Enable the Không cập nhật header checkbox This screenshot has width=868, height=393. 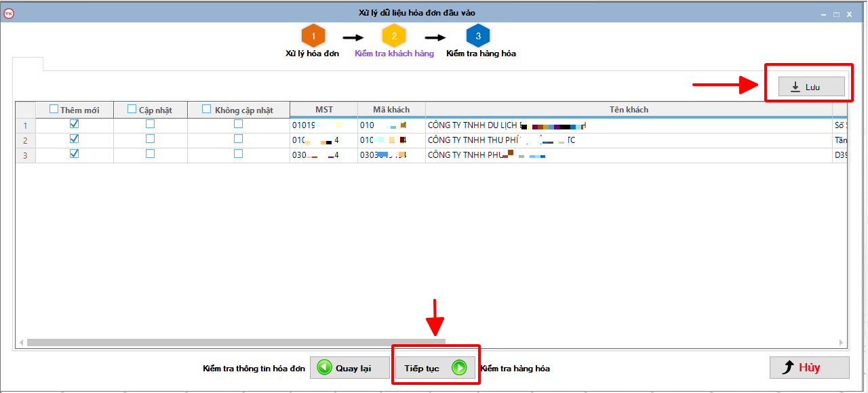[x=207, y=109]
